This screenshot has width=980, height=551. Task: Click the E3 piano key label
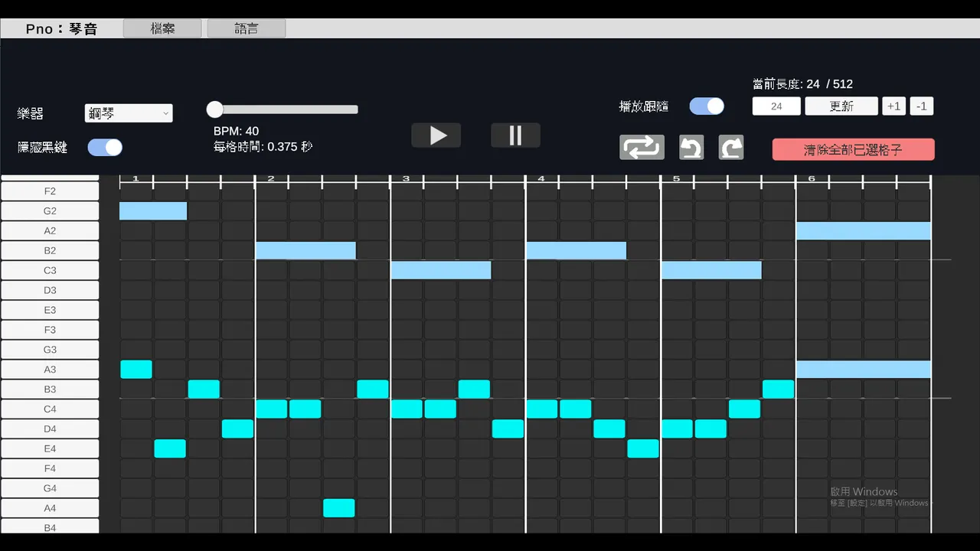click(50, 310)
